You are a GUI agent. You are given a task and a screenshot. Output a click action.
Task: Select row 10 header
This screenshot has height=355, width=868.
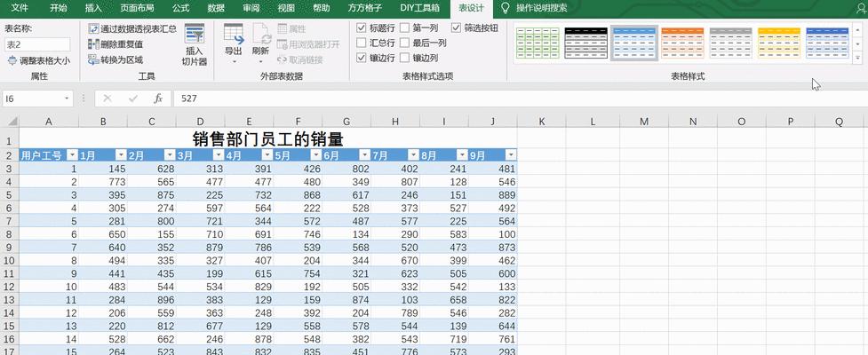pos(9,258)
